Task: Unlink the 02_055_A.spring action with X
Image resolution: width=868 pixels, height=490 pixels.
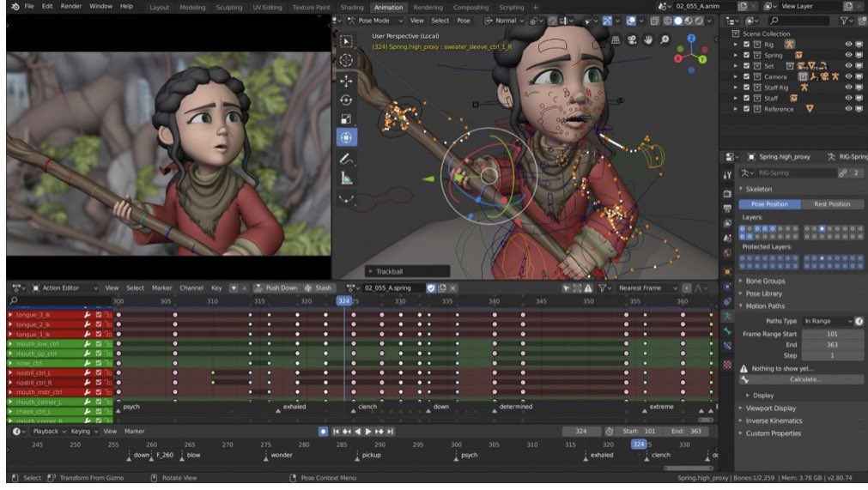Action: pyautogui.click(x=452, y=288)
